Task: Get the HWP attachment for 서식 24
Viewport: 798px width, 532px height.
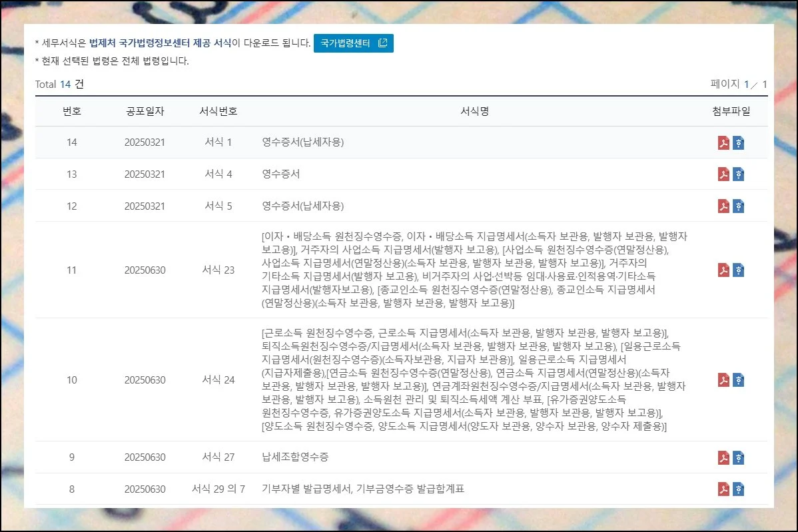Action: click(738, 380)
